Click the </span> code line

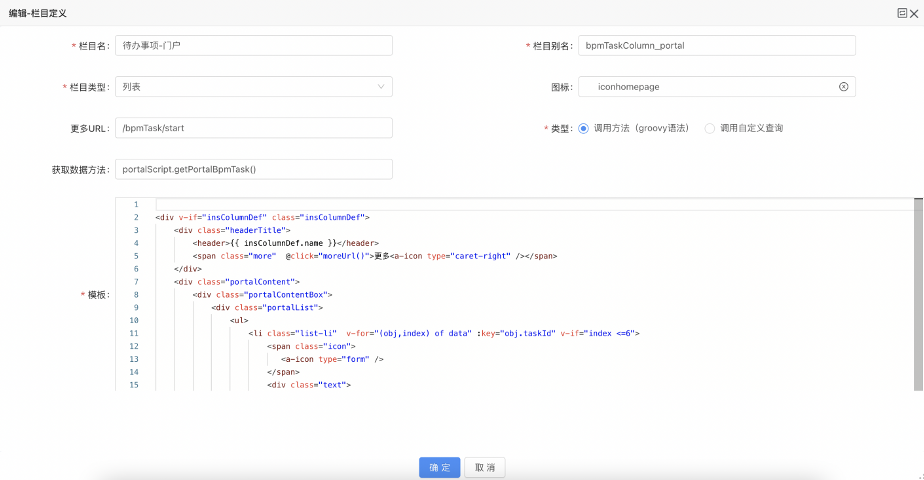pos(283,372)
